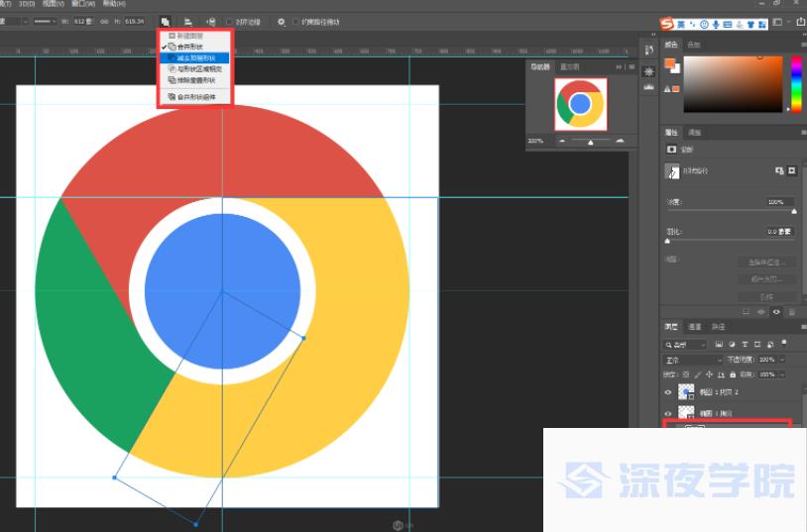Viewport: 807px width, 532px height.
Task: Click the link width and height icon
Action: [104, 22]
